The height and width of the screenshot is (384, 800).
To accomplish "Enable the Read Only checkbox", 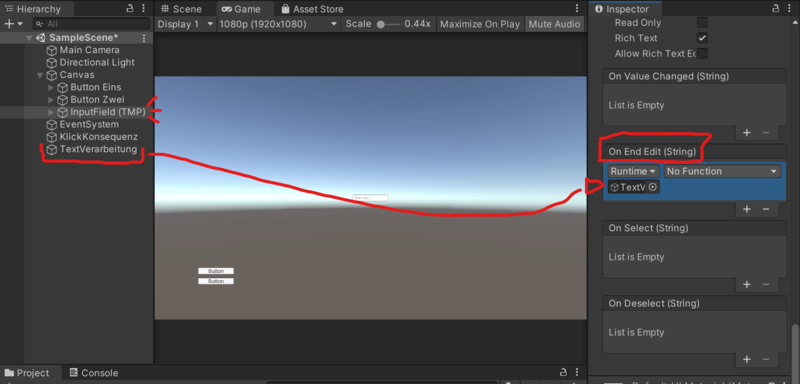I will point(703,22).
